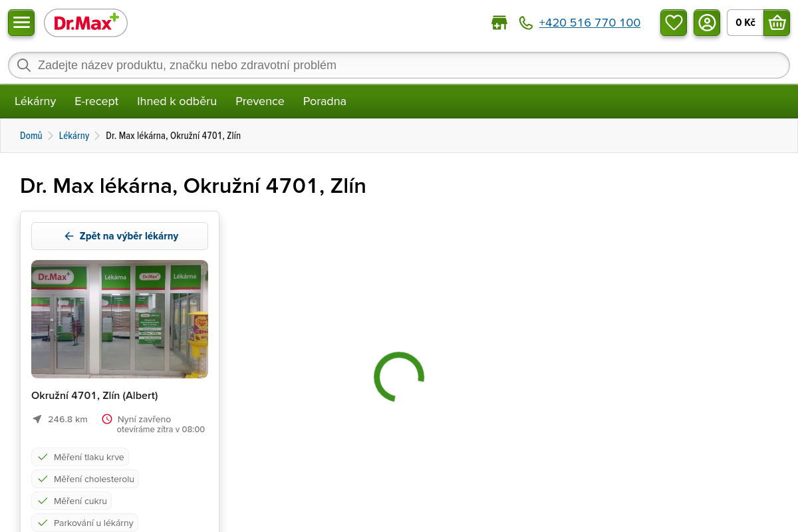Click the Dr.Max logo
798x532 pixels.
(x=86, y=23)
